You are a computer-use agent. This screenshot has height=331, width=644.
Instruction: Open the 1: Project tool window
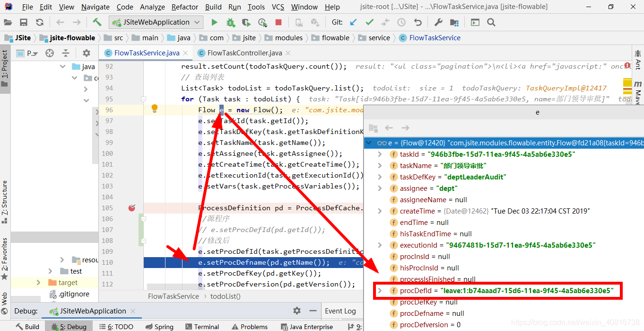coord(5,69)
